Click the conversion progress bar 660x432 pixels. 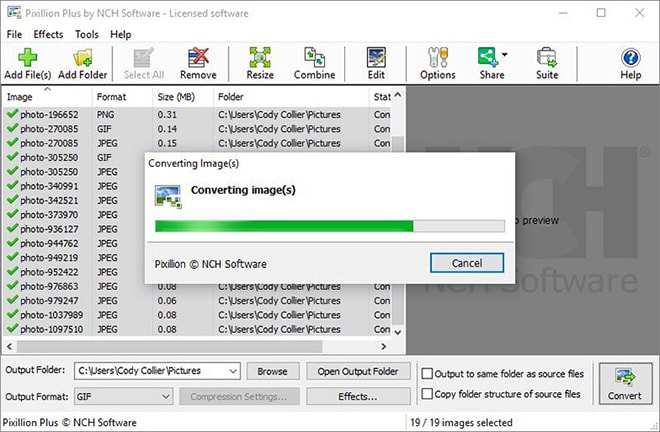point(330,226)
